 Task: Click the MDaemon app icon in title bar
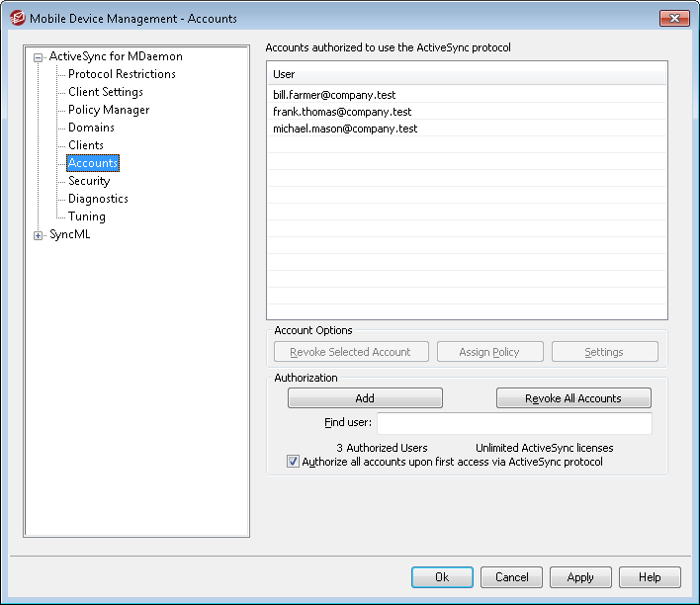tap(18, 19)
